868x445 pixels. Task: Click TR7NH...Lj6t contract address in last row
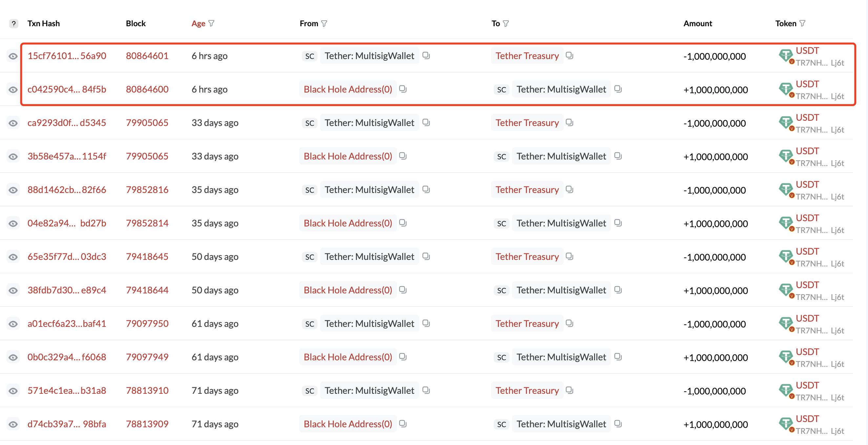(x=819, y=431)
